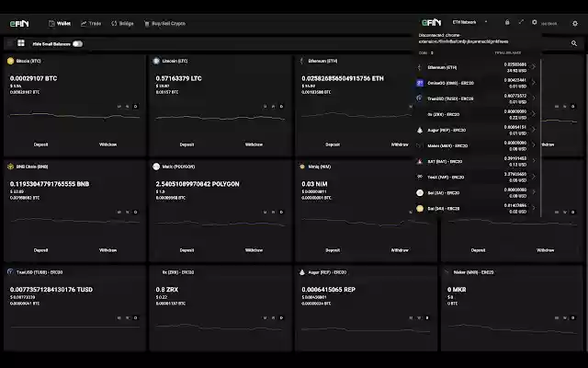The image size is (588, 368).
Task: Expand Dai (DAI) ERC20 row chevron
Action: pyautogui.click(x=534, y=209)
